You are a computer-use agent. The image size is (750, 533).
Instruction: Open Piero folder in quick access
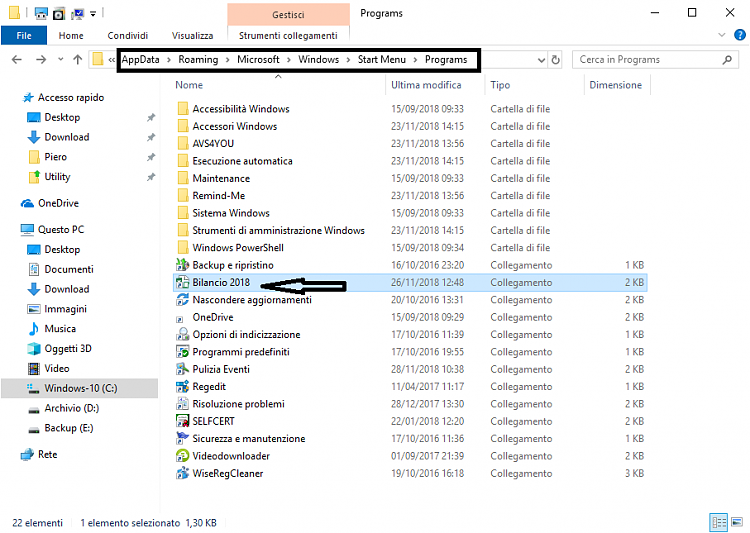coord(55,156)
